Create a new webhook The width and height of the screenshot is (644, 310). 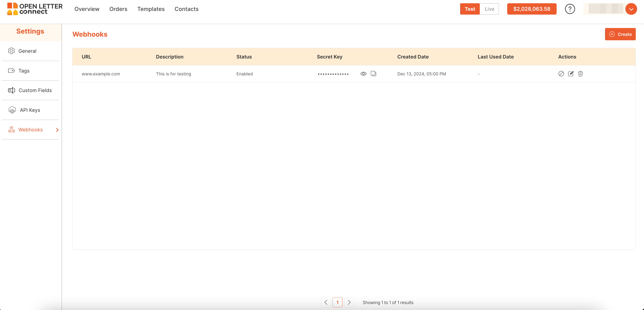click(x=620, y=34)
